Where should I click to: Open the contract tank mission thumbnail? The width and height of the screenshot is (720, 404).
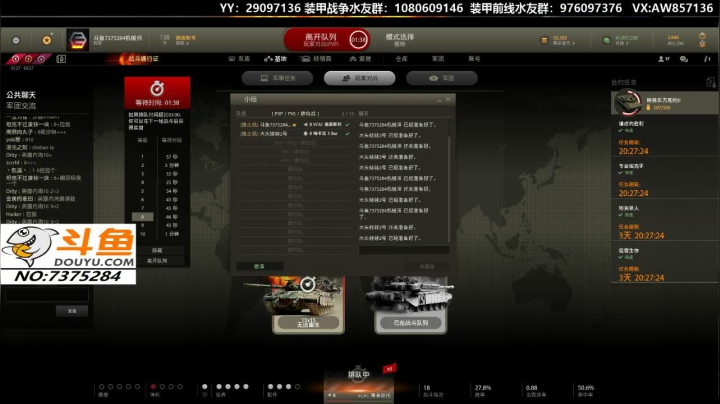point(628,102)
